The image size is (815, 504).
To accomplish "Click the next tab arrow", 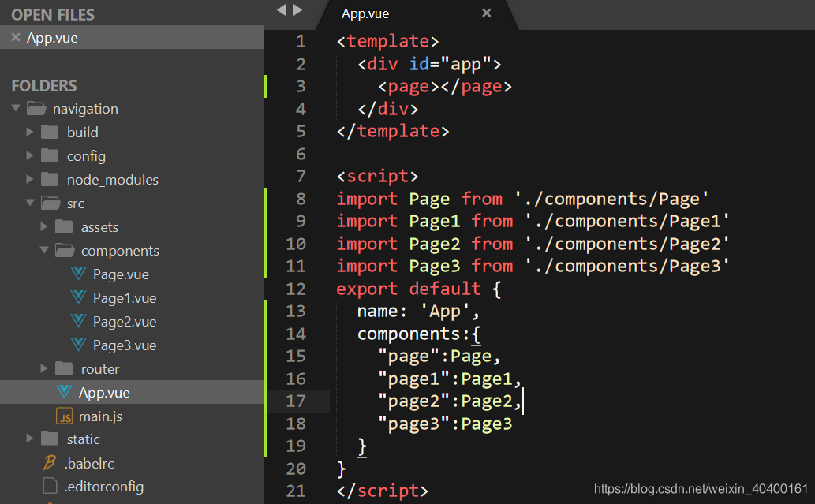I will point(297,9).
